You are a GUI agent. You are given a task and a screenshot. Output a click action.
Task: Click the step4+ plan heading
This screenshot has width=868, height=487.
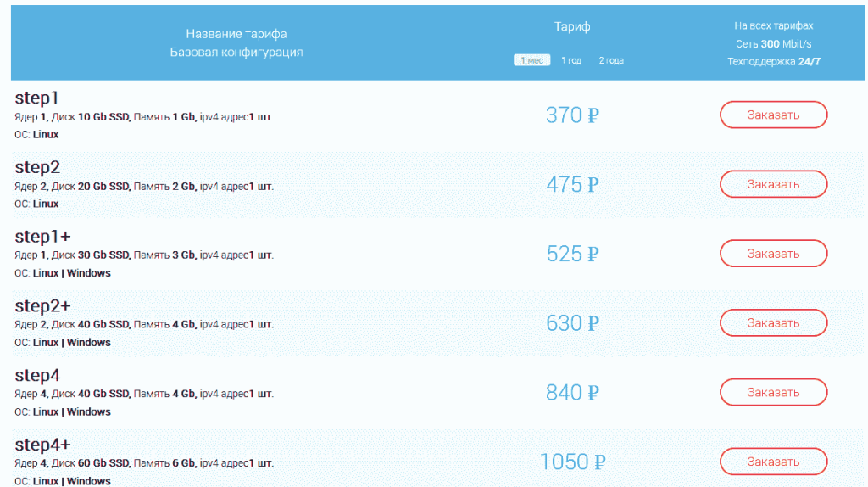click(42, 445)
